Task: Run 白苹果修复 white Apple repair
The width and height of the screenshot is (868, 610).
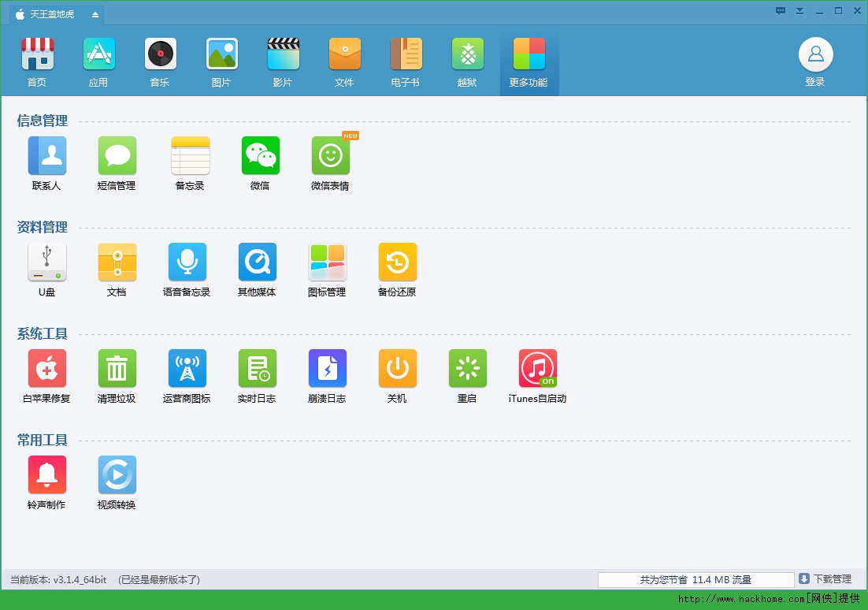Action: 47,369
